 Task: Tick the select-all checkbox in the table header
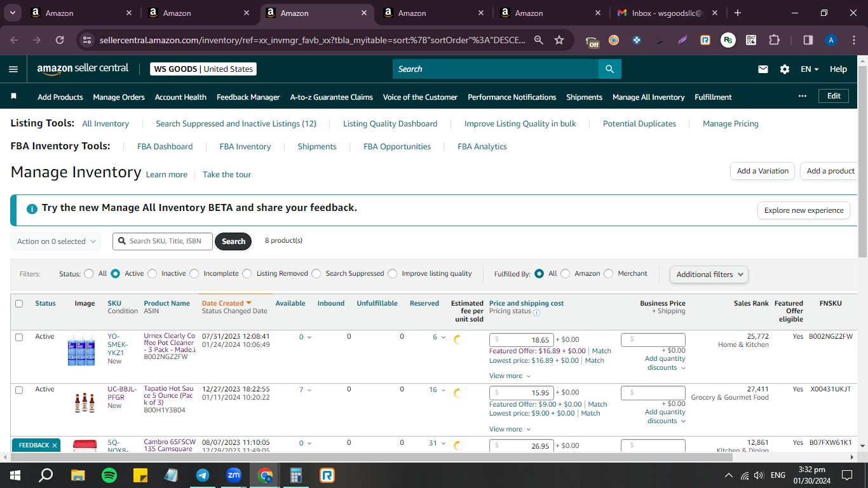(19, 304)
